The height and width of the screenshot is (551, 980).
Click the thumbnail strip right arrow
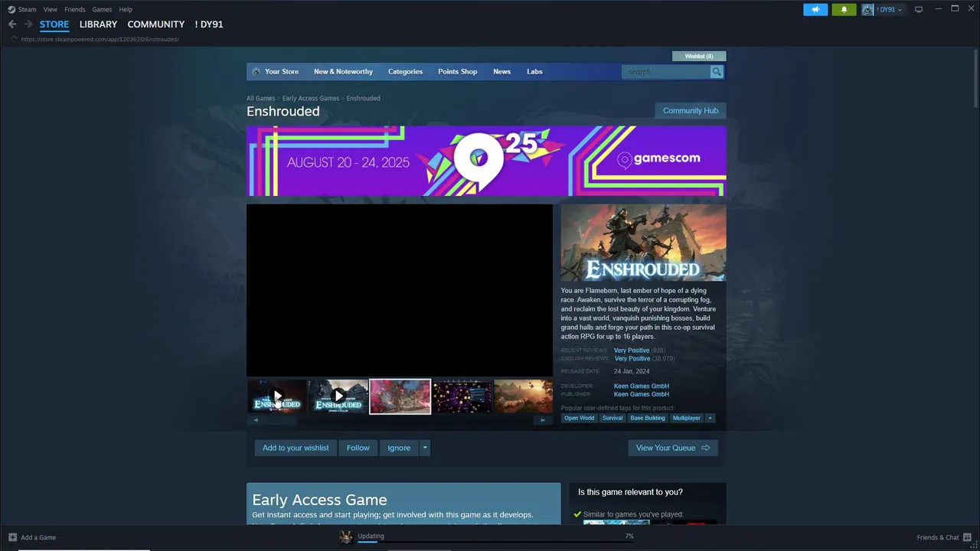coord(543,420)
